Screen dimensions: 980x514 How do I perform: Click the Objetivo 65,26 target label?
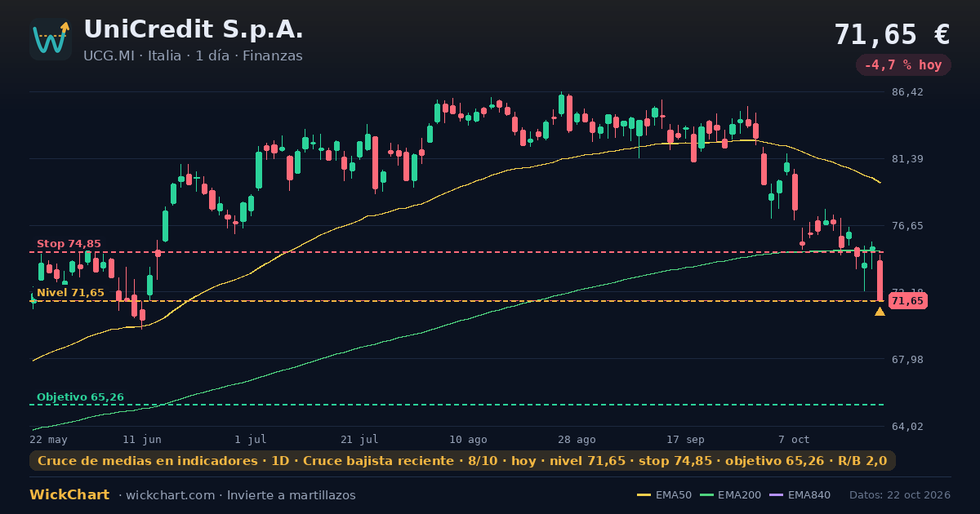[x=80, y=397]
